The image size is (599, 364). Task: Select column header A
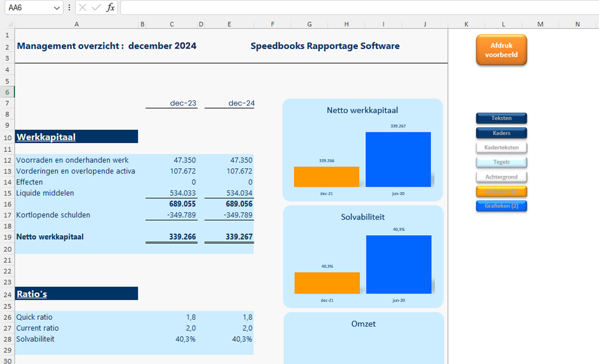[x=76, y=24]
